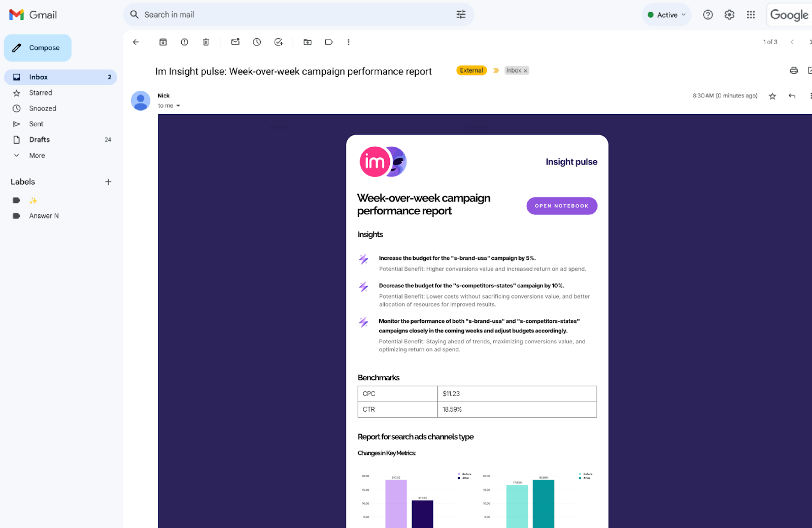The width and height of the screenshot is (812, 528).
Task: Expand the 'to me' recipient details
Action: pos(178,106)
